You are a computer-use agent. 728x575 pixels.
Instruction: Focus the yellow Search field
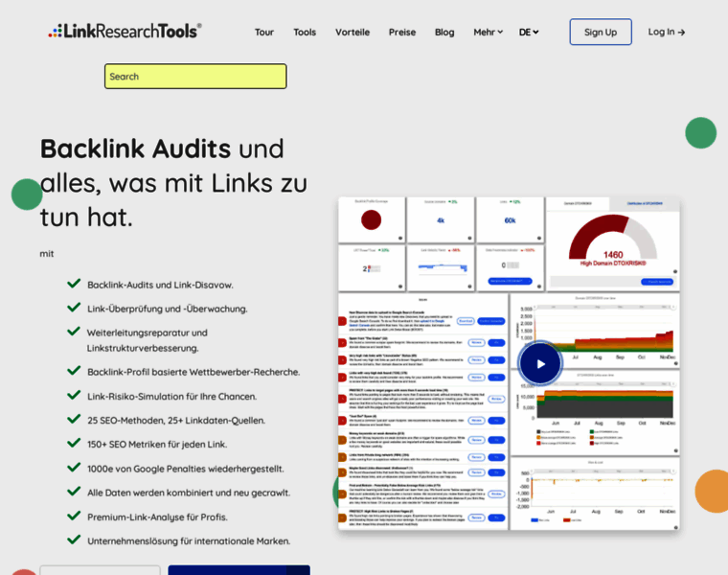[x=195, y=76]
